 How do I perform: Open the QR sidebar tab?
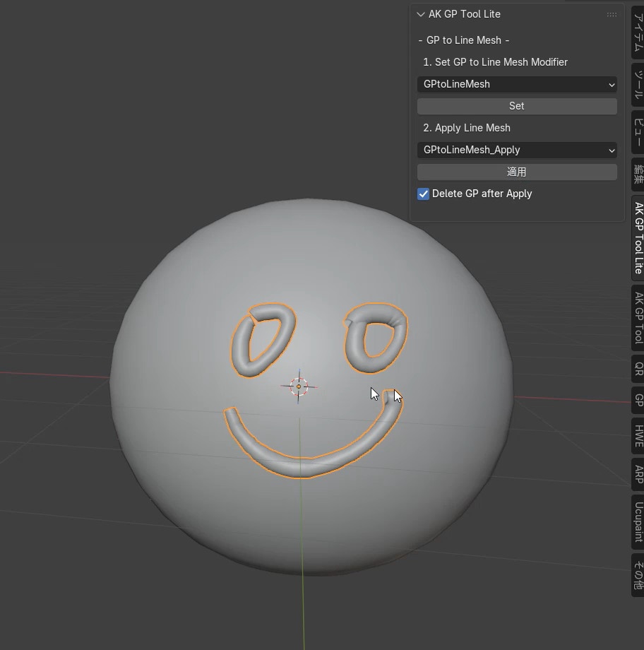636,369
